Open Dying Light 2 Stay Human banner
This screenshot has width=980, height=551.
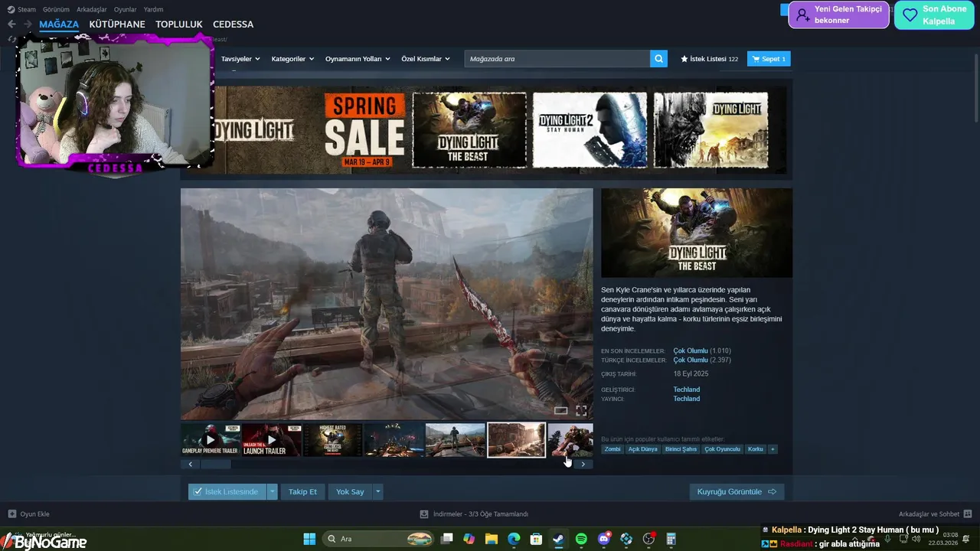pyautogui.click(x=590, y=130)
